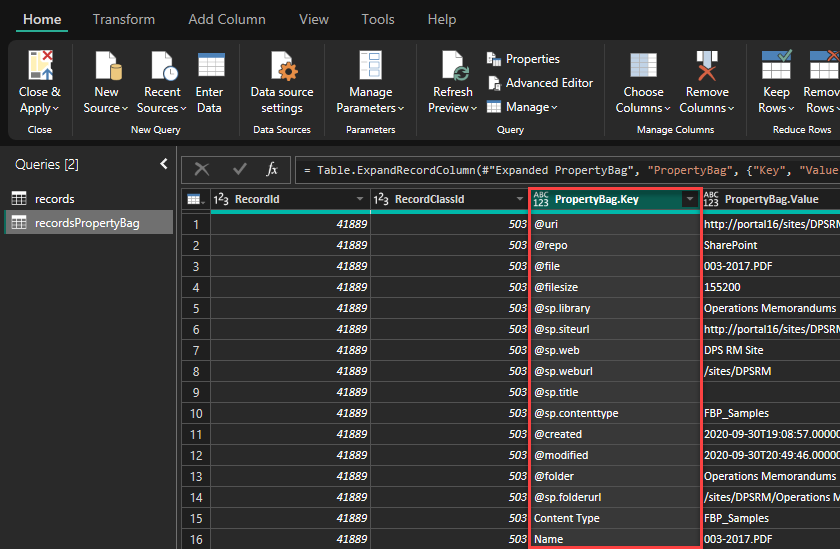The width and height of the screenshot is (840, 549).
Task: Open the PropertyBag.Key column filter dropdown
Action: pos(688,199)
